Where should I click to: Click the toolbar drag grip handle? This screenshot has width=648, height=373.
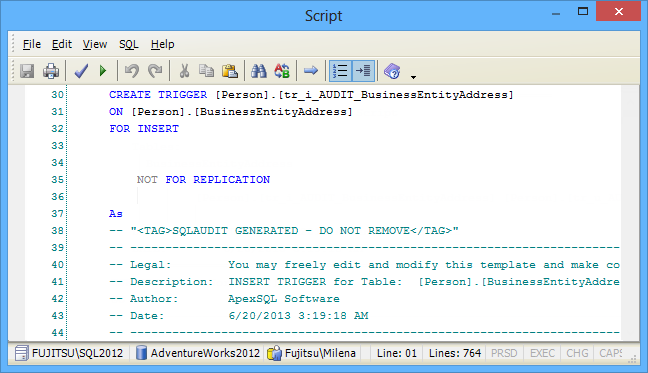[13, 71]
